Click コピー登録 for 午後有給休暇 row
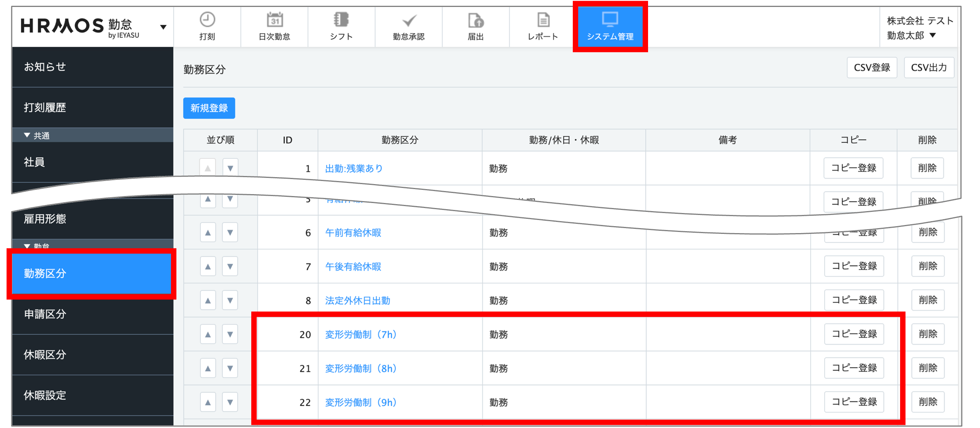This screenshot has height=428, width=980. 854,266
